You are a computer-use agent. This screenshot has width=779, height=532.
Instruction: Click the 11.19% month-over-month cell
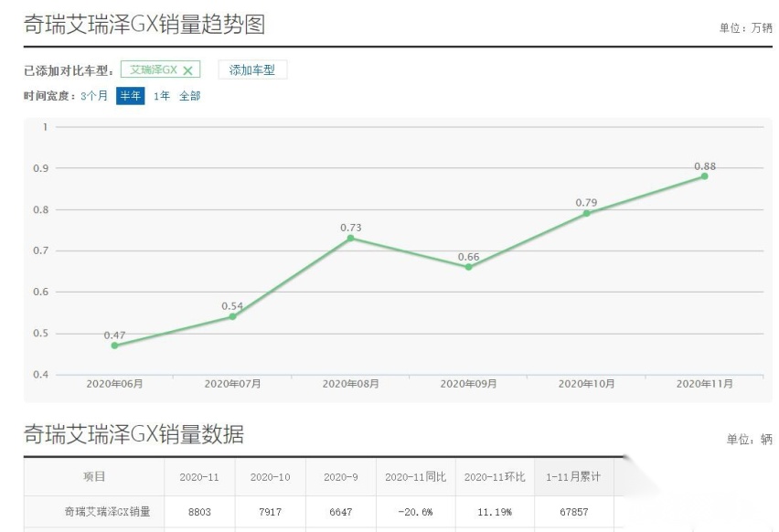(495, 512)
